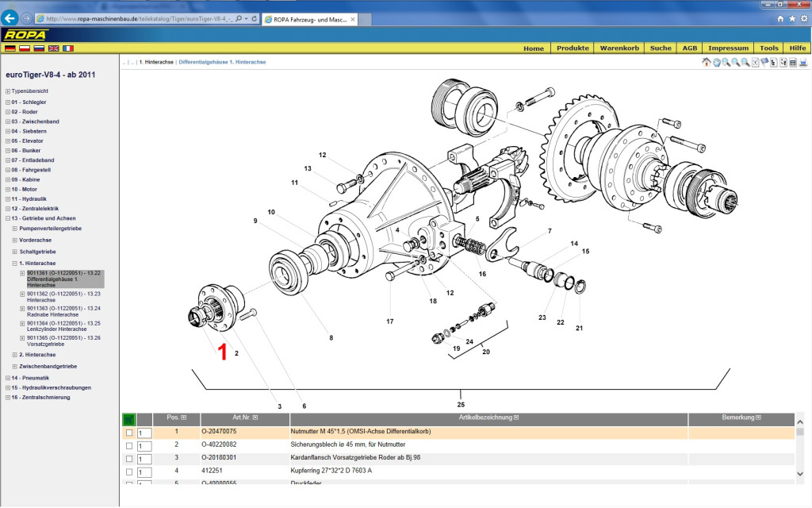This screenshot has height=508, width=812.
Task: Click quantity field for O-40220082 row
Action: pyautogui.click(x=144, y=446)
